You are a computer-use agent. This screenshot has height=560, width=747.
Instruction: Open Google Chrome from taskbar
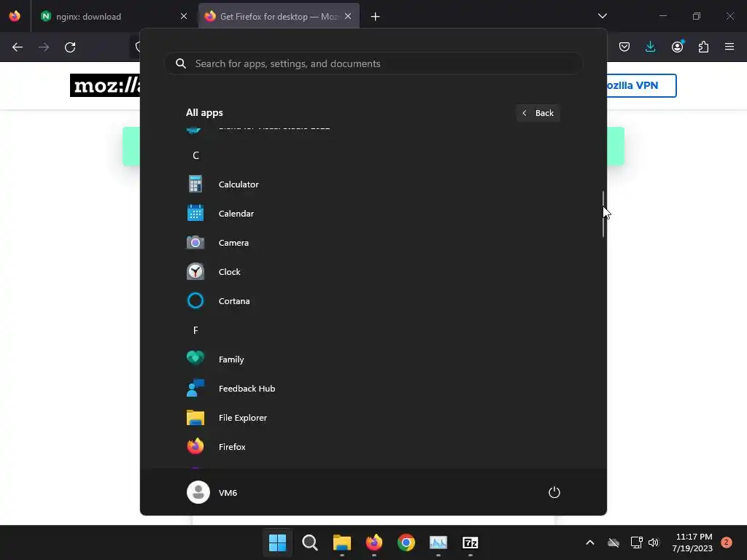[x=406, y=542]
